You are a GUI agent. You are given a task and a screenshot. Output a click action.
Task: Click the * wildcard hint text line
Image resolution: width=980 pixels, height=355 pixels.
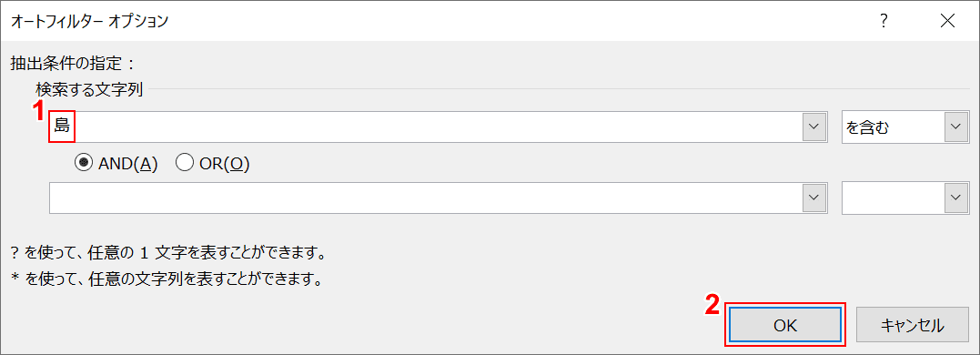pyautogui.click(x=167, y=279)
